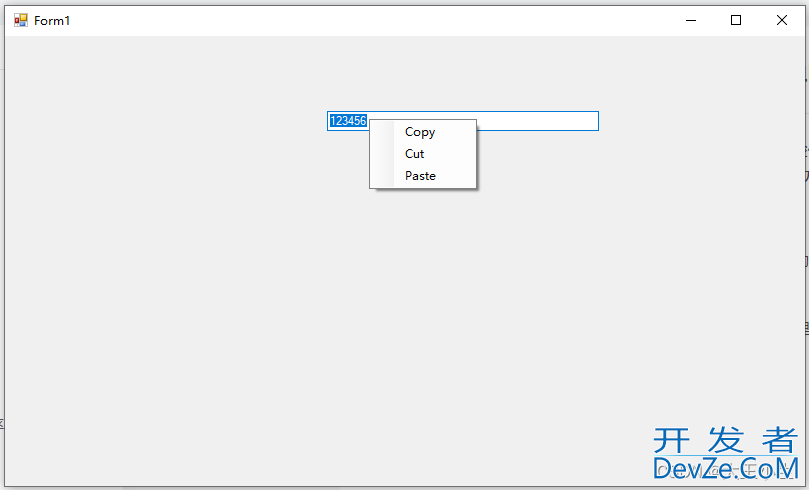Click the blue Chinese characters watermark
The image size is (809, 490).
click(726, 440)
